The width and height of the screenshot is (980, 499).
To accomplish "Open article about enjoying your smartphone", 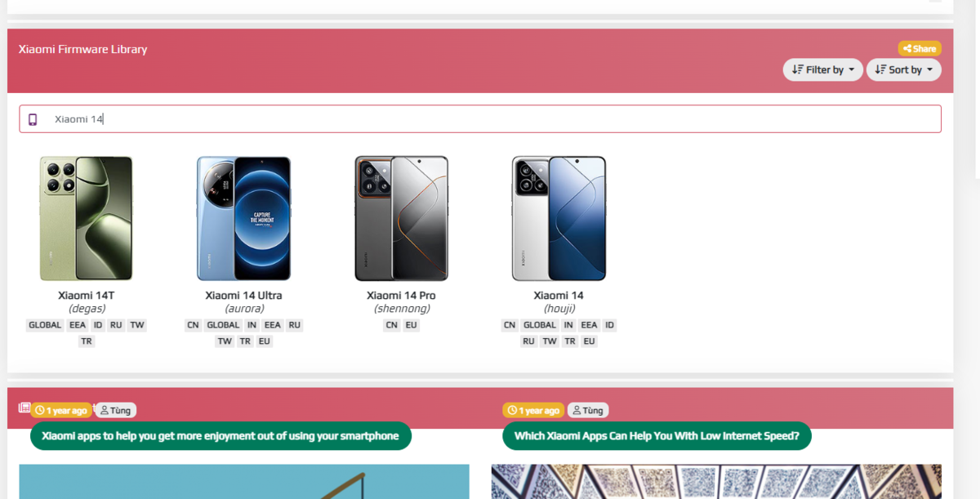I will coord(220,435).
